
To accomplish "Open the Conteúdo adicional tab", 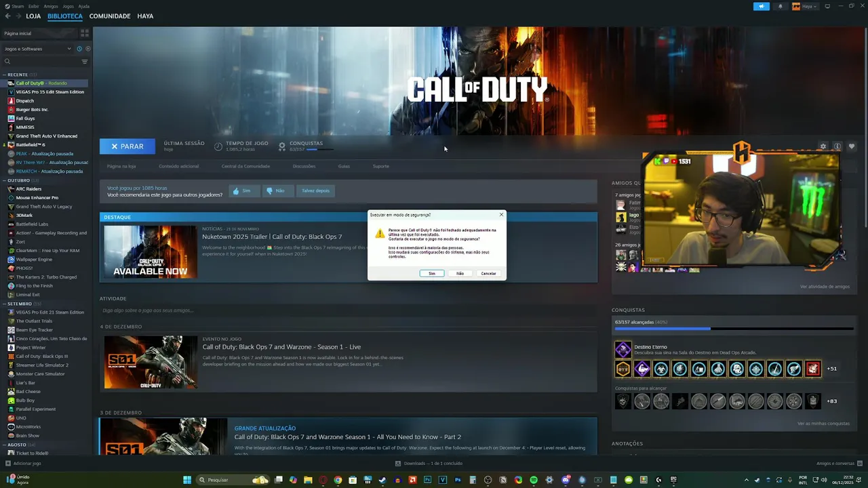I will [179, 166].
